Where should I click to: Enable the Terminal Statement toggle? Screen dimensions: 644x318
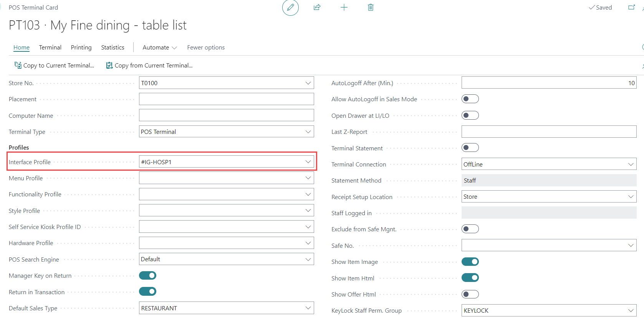pos(470,148)
